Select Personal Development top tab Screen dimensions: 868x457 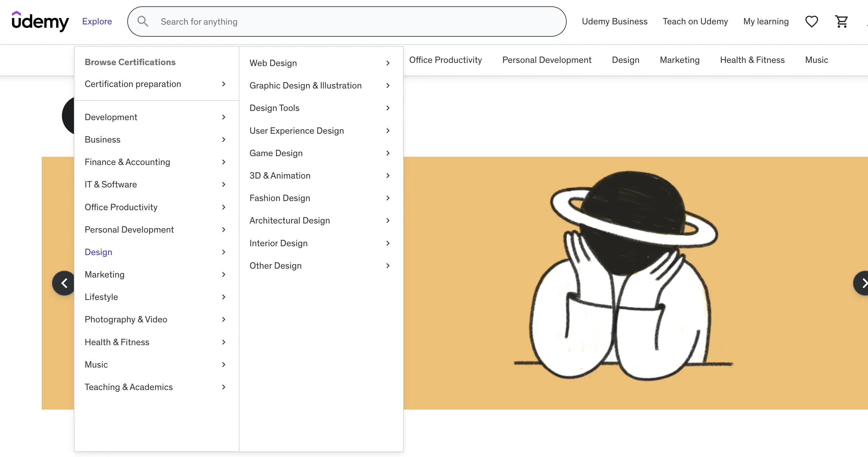[546, 60]
